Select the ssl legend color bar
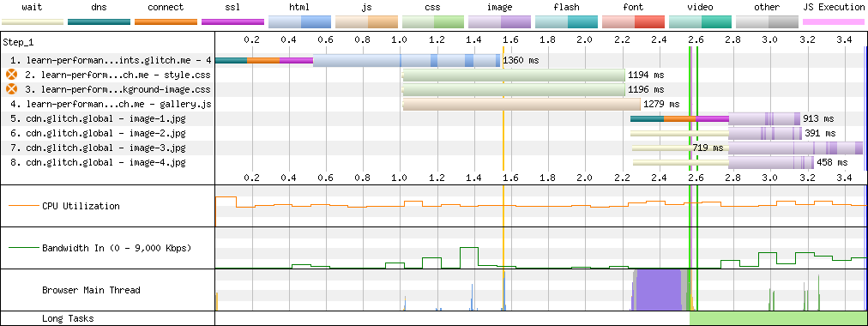 click(232, 22)
